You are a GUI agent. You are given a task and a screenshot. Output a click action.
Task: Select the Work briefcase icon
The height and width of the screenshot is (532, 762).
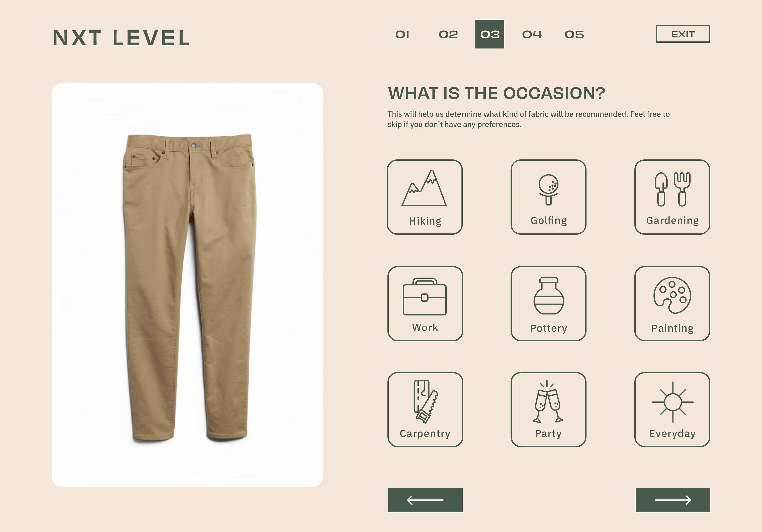(424, 296)
